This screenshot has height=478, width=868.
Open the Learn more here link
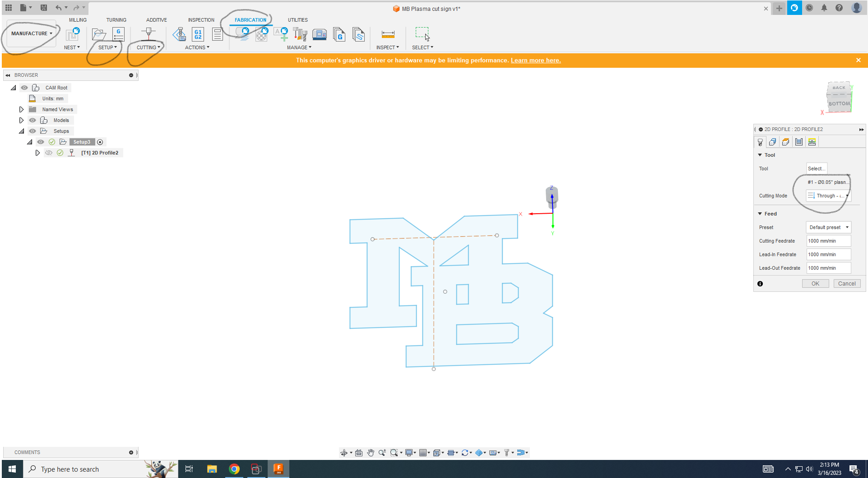point(535,60)
